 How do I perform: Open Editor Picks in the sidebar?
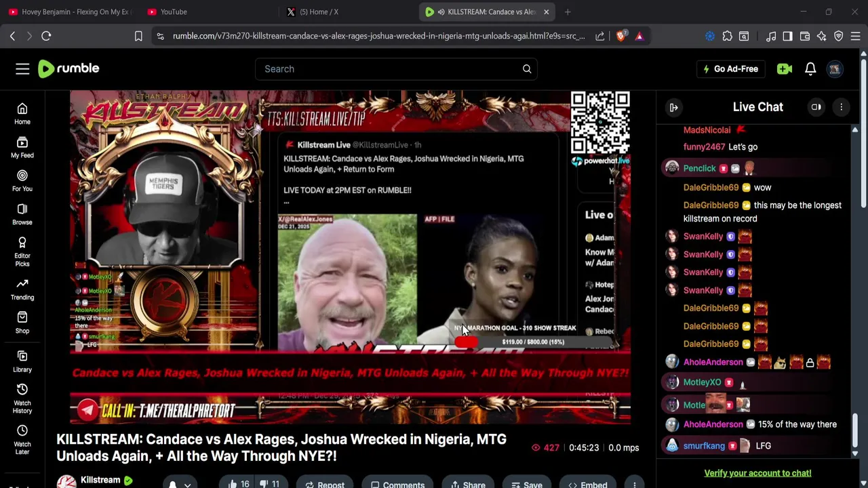pyautogui.click(x=22, y=251)
